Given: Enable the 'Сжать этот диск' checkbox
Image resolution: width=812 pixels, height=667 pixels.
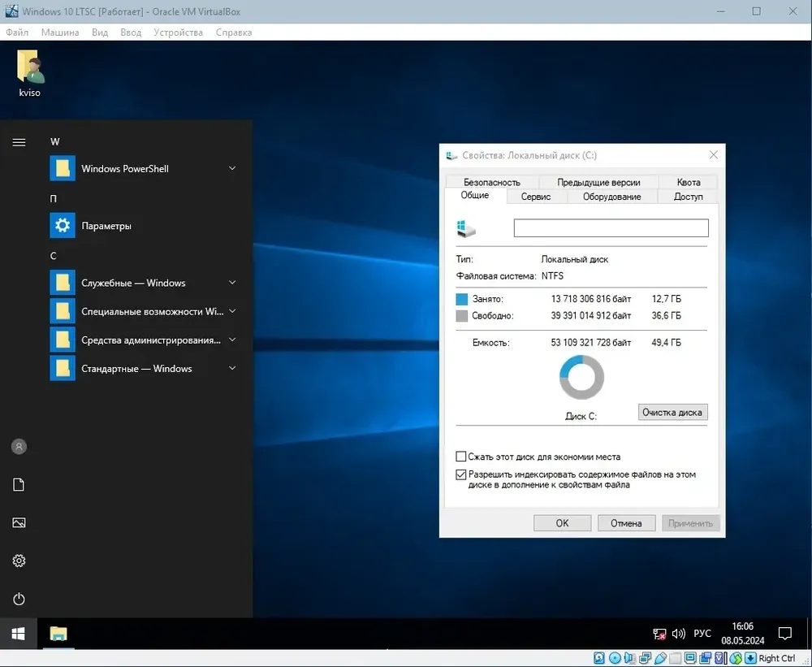Looking at the screenshot, I should click(461, 457).
